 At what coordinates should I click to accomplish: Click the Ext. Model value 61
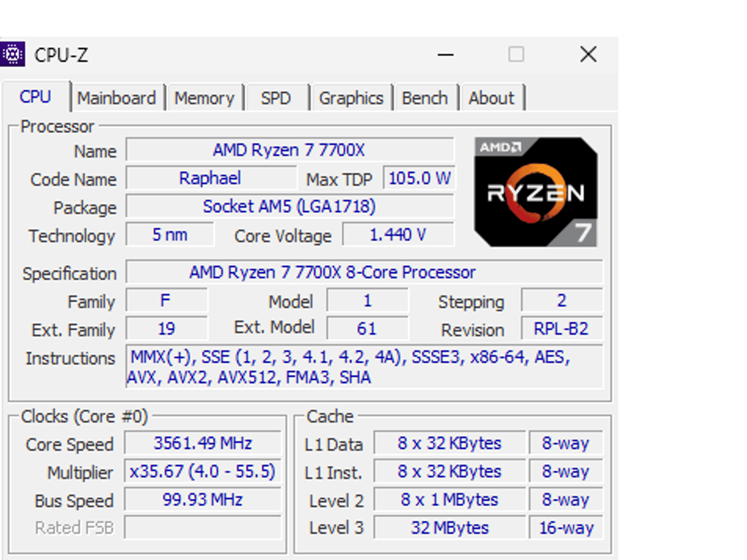coord(367,328)
